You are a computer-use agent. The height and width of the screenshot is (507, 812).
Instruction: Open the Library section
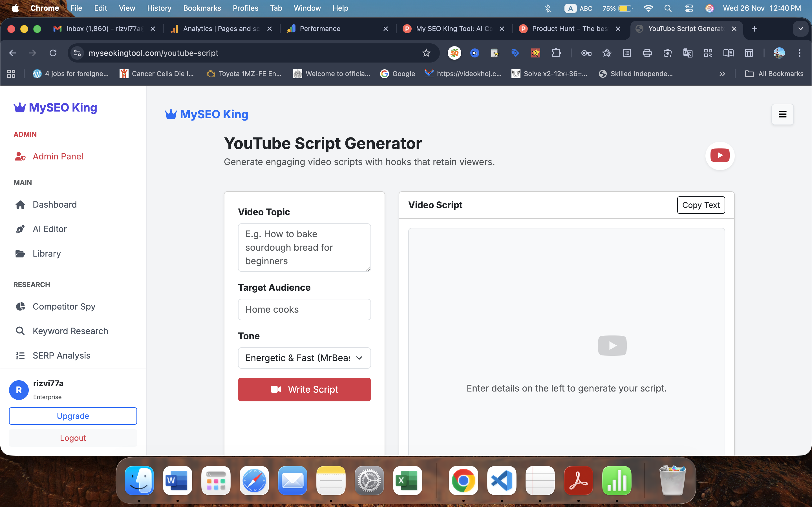[47, 253]
